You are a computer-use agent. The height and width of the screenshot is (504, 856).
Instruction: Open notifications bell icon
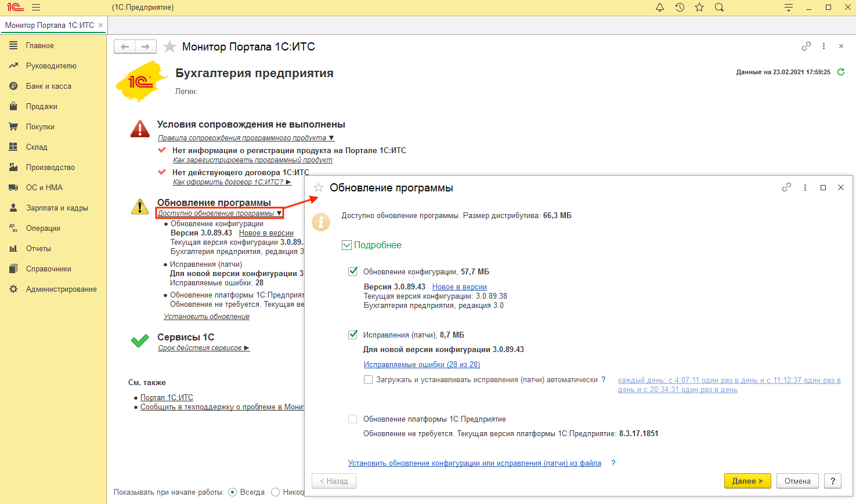[x=660, y=8]
